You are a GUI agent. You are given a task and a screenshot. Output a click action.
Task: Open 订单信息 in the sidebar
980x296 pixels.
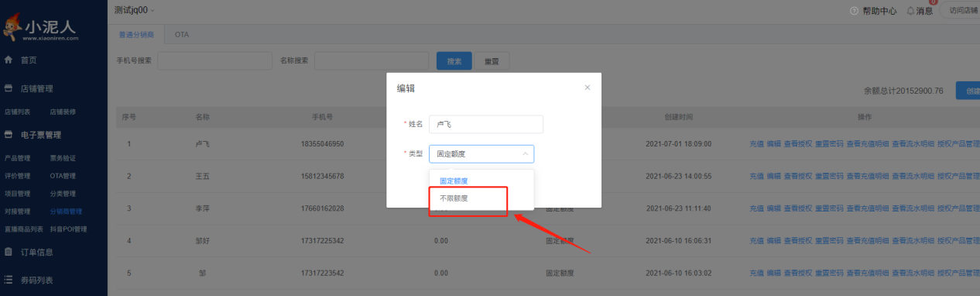(x=36, y=252)
